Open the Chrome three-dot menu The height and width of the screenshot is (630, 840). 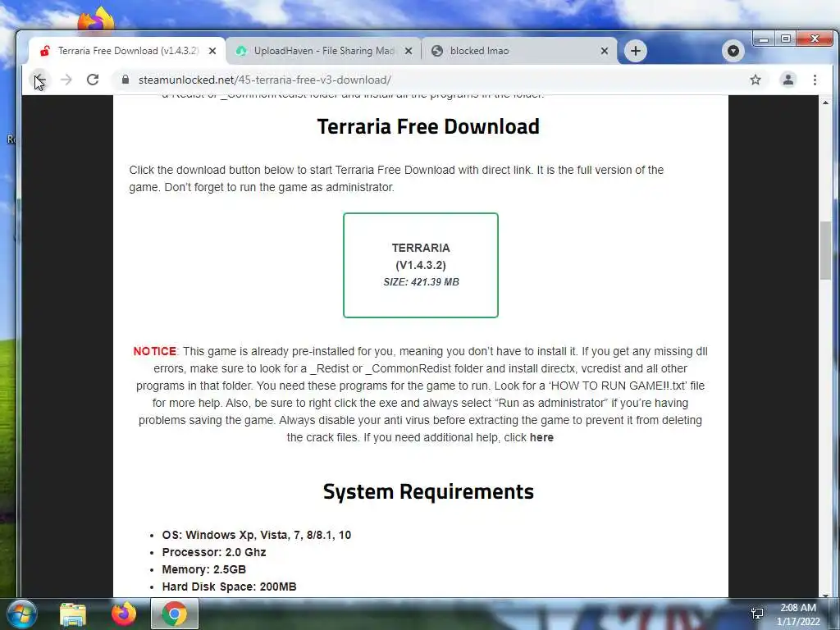tap(815, 80)
